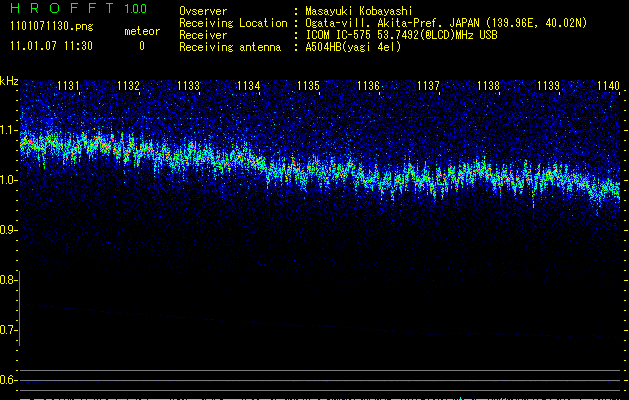Image resolution: width=629 pixels, height=400 pixels.
Task: Click the date stamp 11.01.07 11:30
Action: (x=51, y=46)
